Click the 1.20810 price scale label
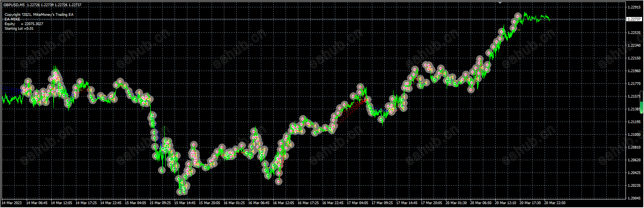 (634, 147)
